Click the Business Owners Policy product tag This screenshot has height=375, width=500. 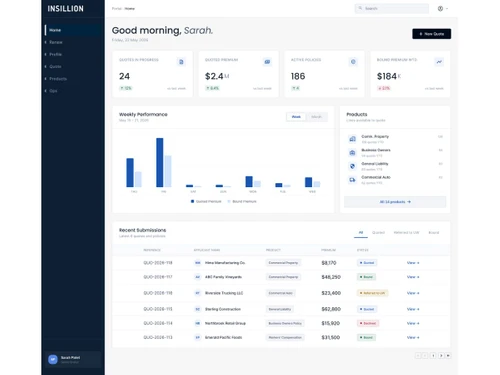285,323
